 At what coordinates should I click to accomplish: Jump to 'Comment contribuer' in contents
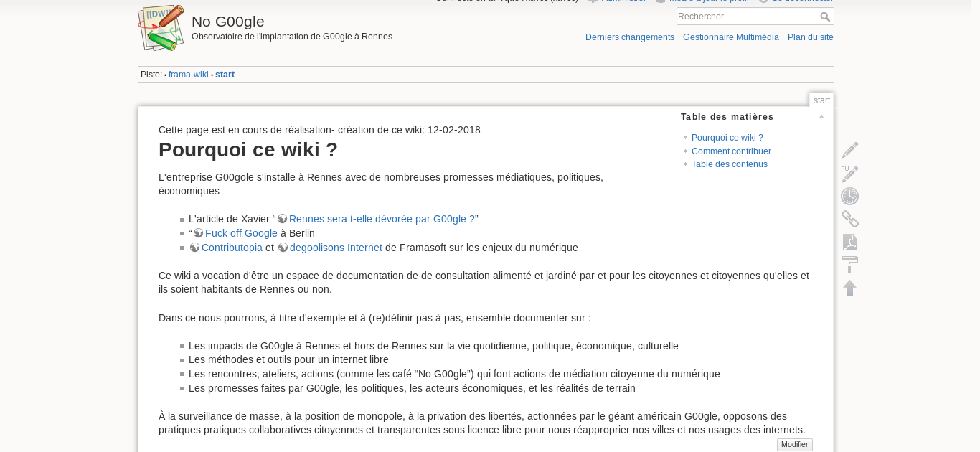[731, 151]
